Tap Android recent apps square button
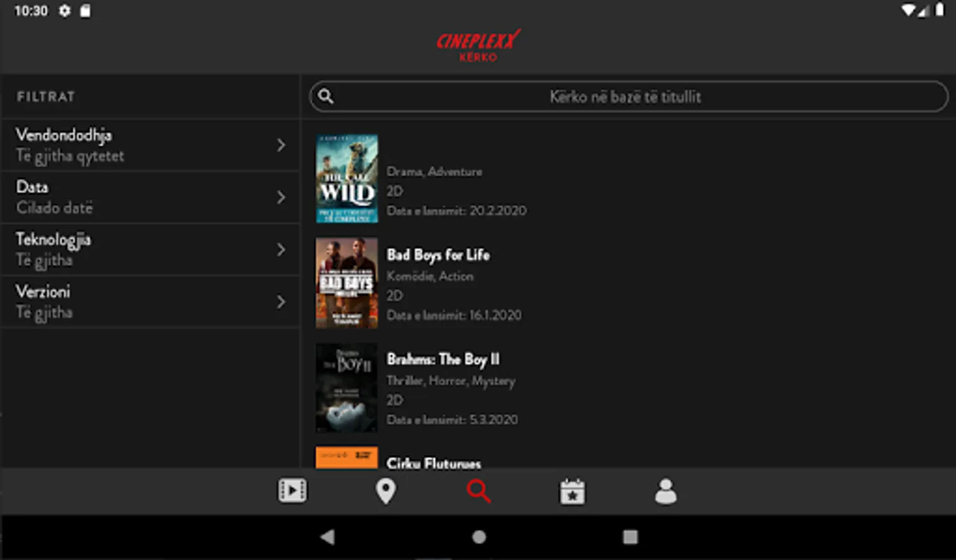Image resolution: width=956 pixels, height=560 pixels. pyautogui.click(x=630, y=536)
